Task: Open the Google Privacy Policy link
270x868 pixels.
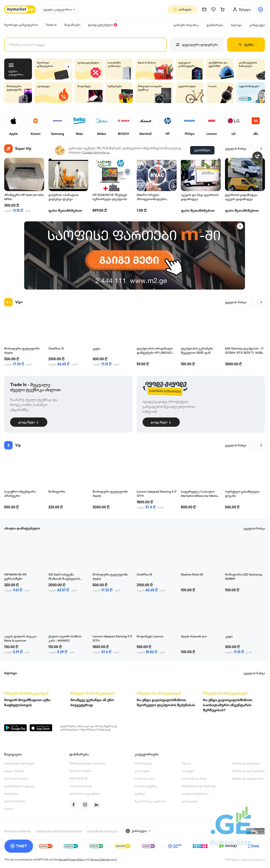Action: [x=71, y=860]
